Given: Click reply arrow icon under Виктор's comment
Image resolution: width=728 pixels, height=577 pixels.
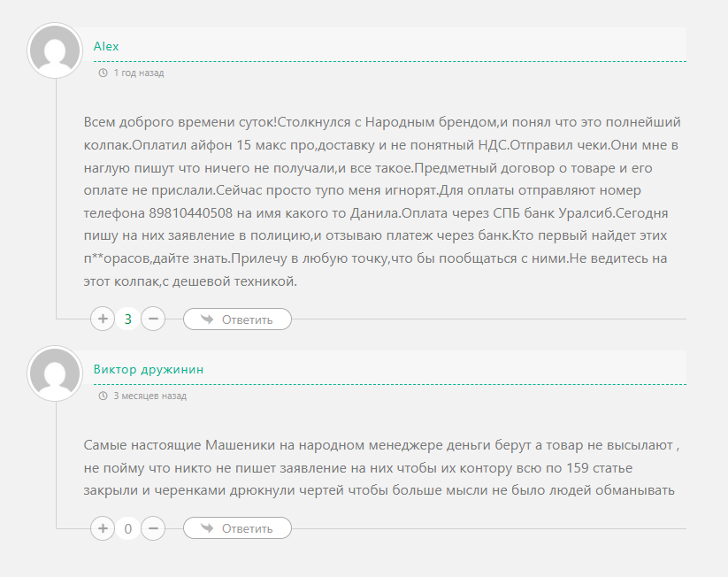Looking at the screenshot, I should click(207, 528).
